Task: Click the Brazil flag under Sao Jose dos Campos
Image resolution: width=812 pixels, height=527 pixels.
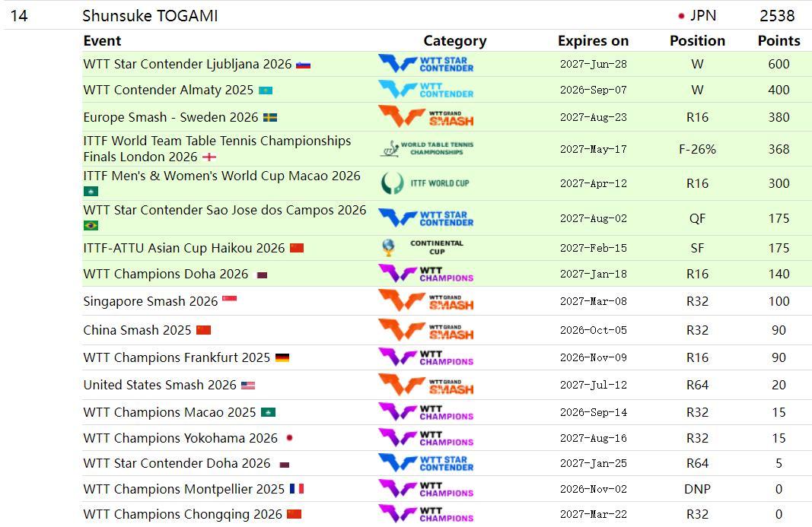Action: (x=91, y=226)
